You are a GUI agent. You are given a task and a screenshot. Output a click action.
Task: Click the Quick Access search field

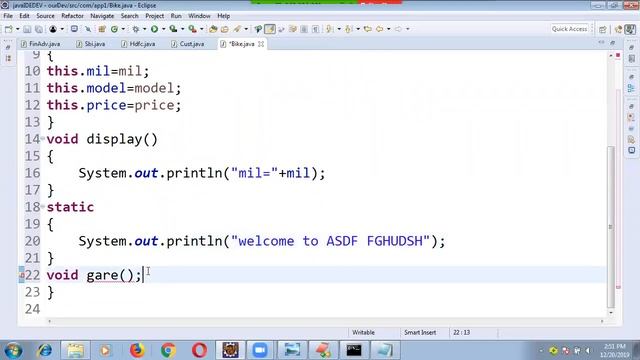(x=569, y=29)
